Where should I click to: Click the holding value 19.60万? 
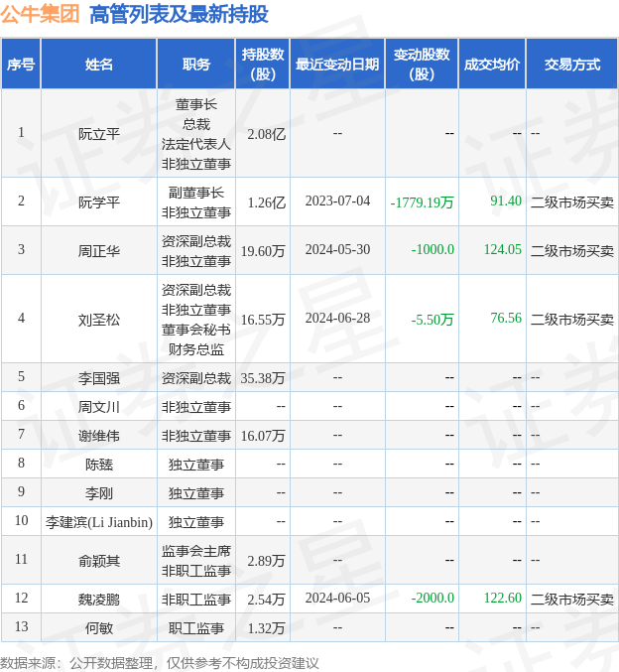tap(263, 251)
